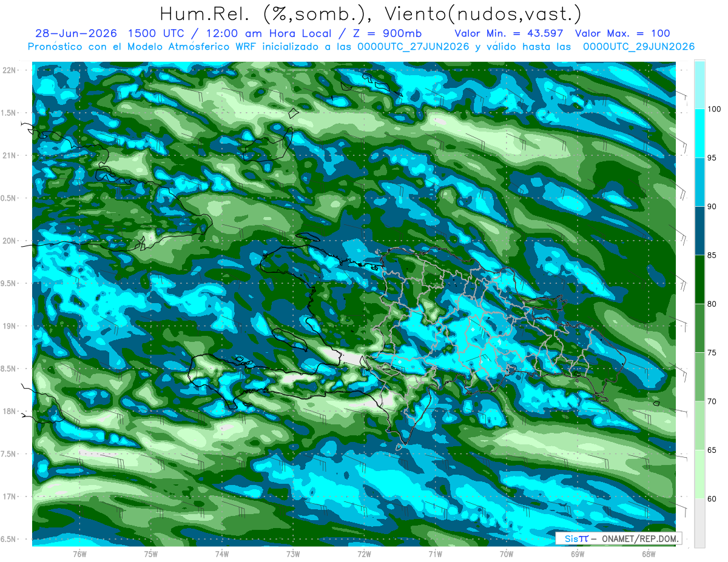Pick the dark green 80–85 colorbar swatch
The image size is (728, 562).
point(699,279)
